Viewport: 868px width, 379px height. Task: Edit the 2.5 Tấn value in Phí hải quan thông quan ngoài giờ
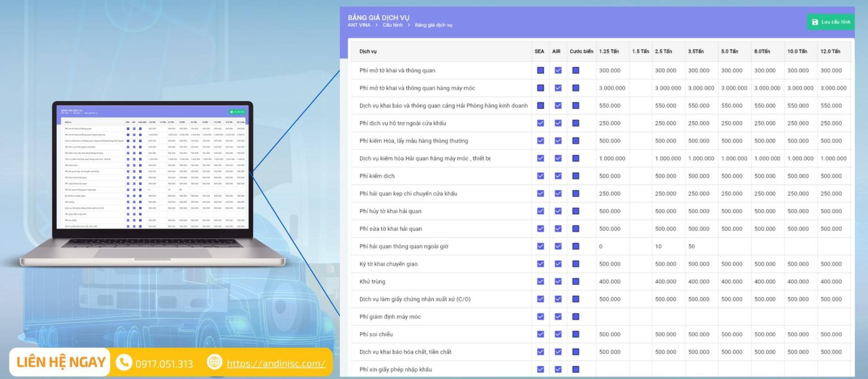pos(658,246)
